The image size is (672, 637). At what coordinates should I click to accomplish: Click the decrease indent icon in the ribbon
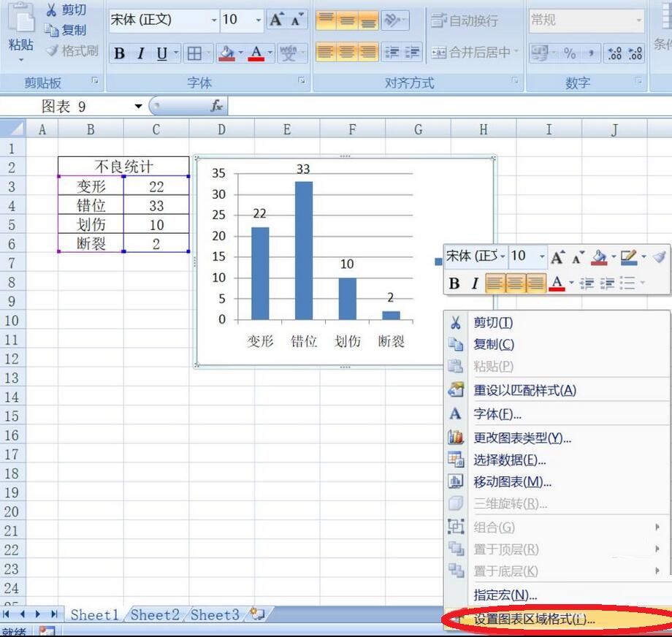[392, 53]
